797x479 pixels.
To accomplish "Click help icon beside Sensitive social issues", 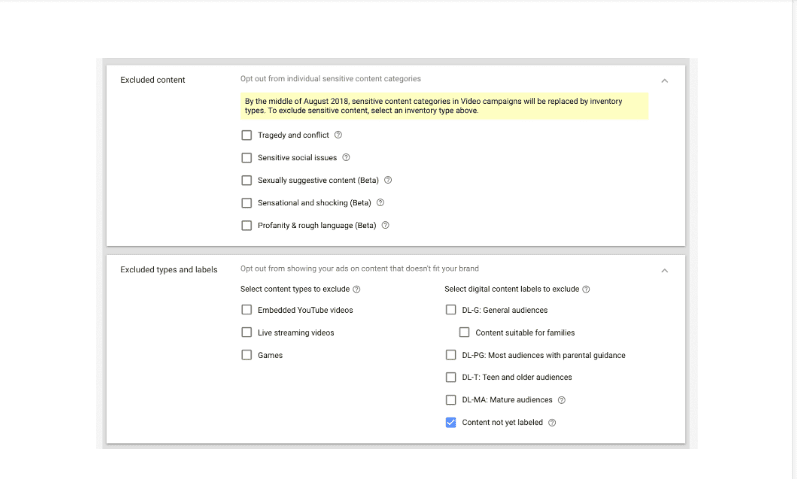I will (347, 158).
